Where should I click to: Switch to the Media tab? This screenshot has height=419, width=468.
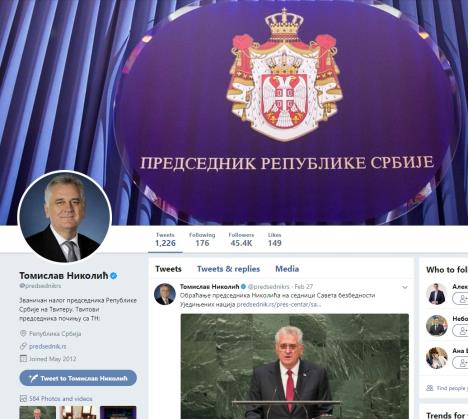coord(287,269)
